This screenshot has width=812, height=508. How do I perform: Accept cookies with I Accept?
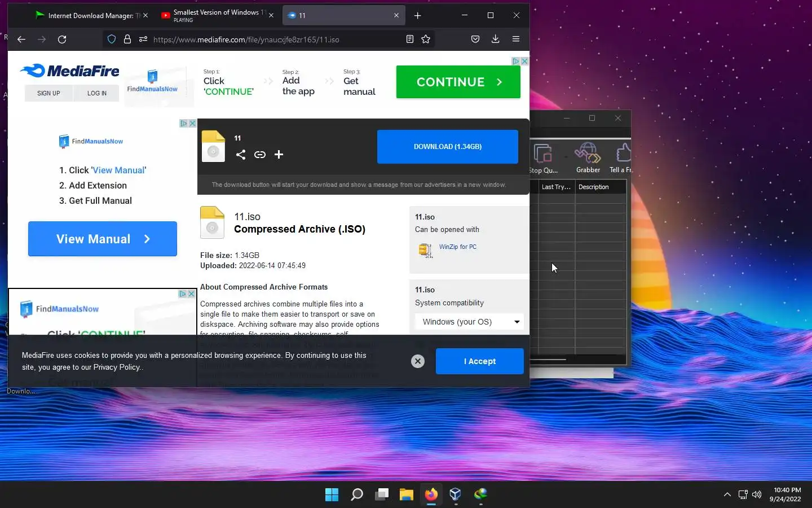pos(480,361)
